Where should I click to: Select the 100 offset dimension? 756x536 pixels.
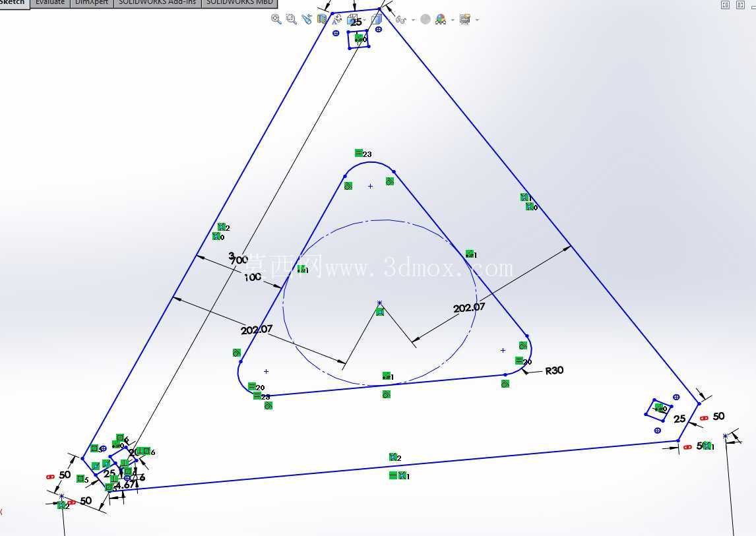tap(253, 277)
